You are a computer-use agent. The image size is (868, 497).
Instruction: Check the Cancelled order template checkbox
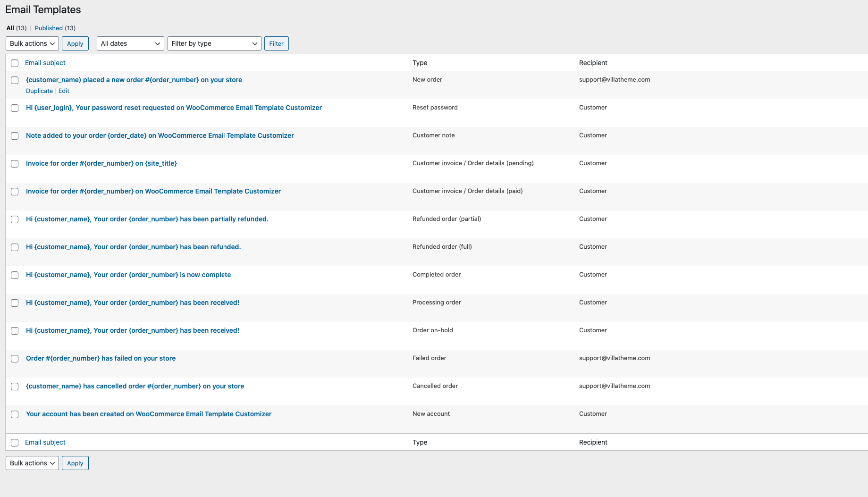point(15,387)
